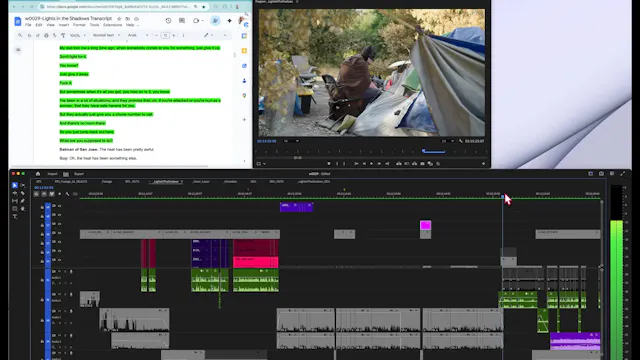Click the Google Docs print icon
Viewport: 640px width, 360px height.
click(x=46, y=36)
